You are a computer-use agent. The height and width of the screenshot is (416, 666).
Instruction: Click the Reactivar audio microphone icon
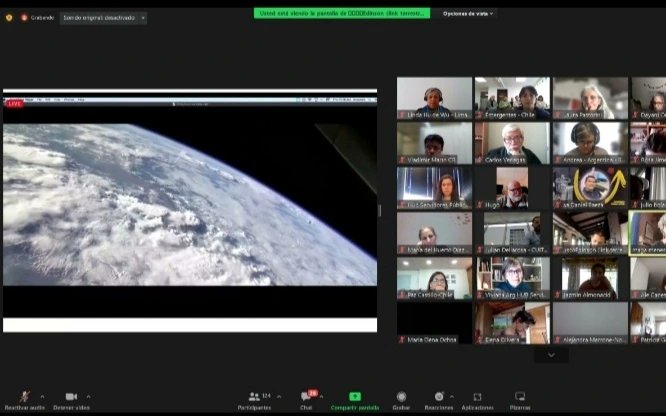(25, 396)
